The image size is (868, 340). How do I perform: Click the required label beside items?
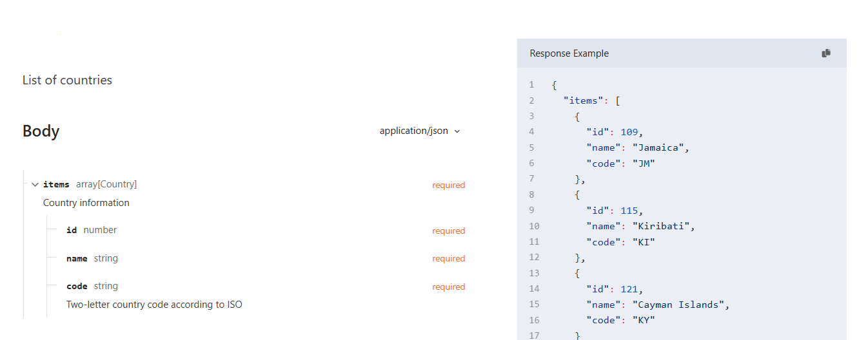[x=448, y=185]
